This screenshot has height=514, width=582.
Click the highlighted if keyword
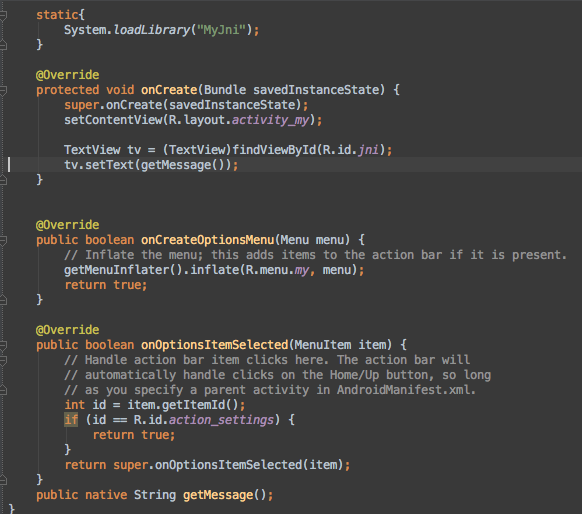click(x=71, y=420)
